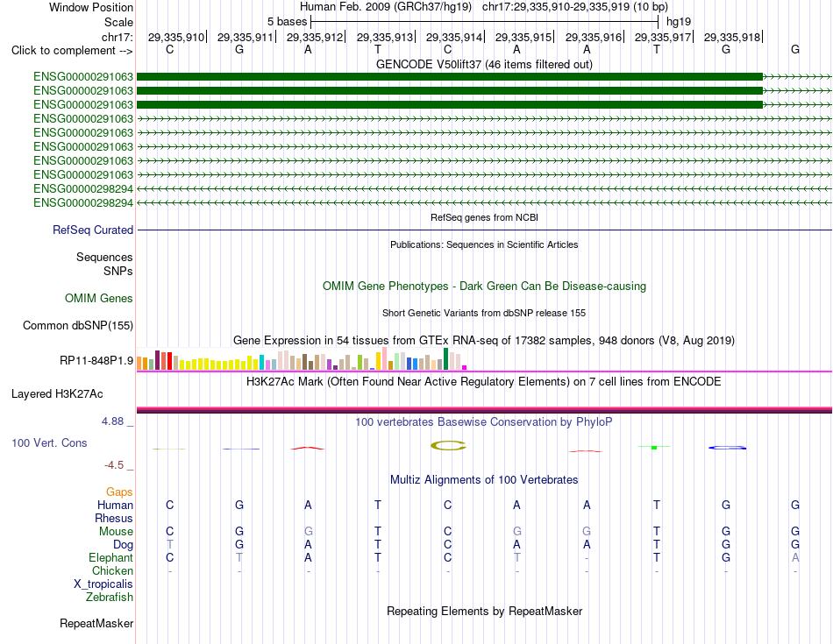Image resolution: width=833 pixels, height=644 pixels.
Task: Click the blue G conservation logo
Action: (x=727, y=448)
